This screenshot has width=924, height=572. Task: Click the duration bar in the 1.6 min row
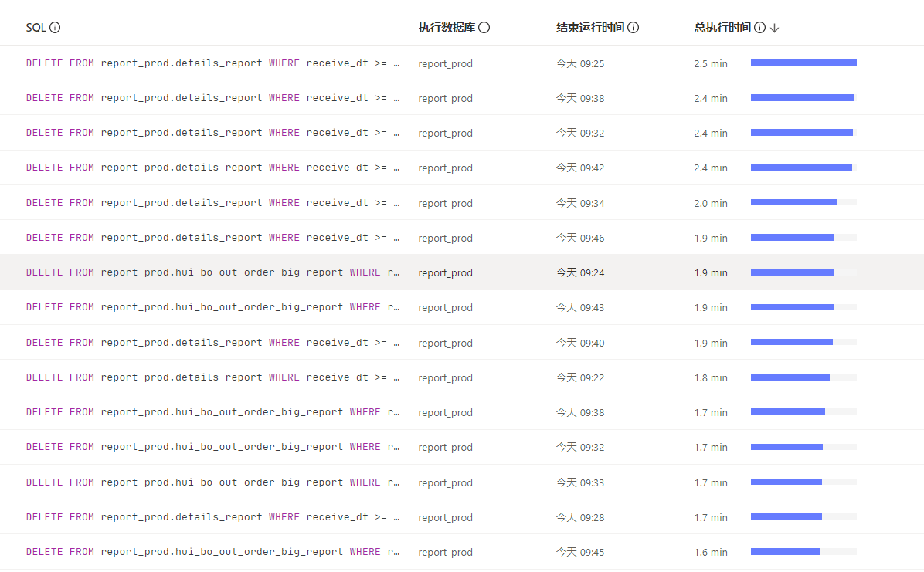(x=803, y=551)
